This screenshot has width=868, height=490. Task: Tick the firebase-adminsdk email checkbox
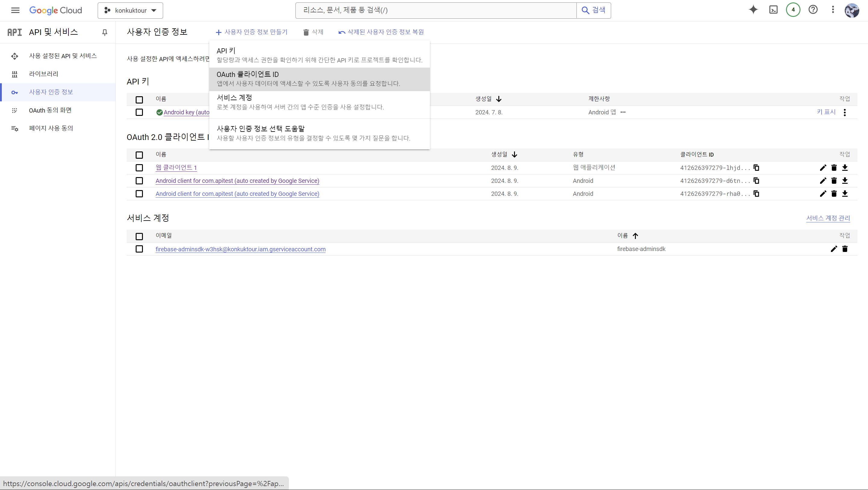coord(139,249)
